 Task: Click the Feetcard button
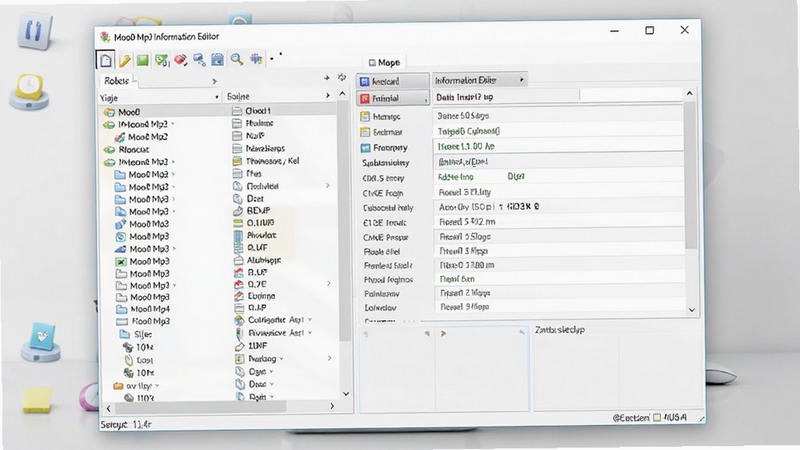[392, 81]
